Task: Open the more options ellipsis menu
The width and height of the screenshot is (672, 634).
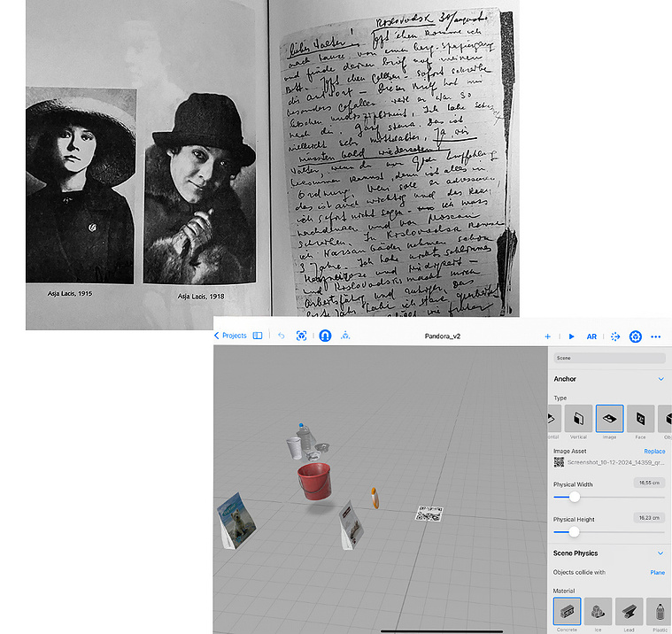Action: [x=655, y=336]
